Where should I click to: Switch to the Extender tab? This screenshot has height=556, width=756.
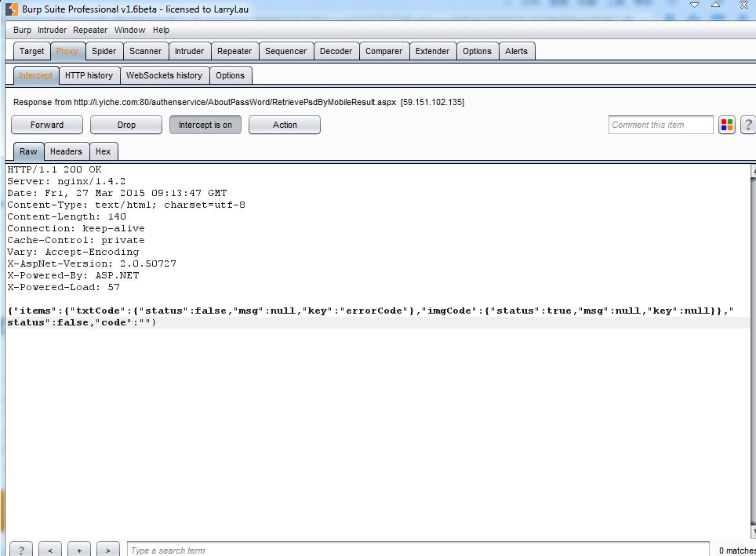tap(432, 51)
